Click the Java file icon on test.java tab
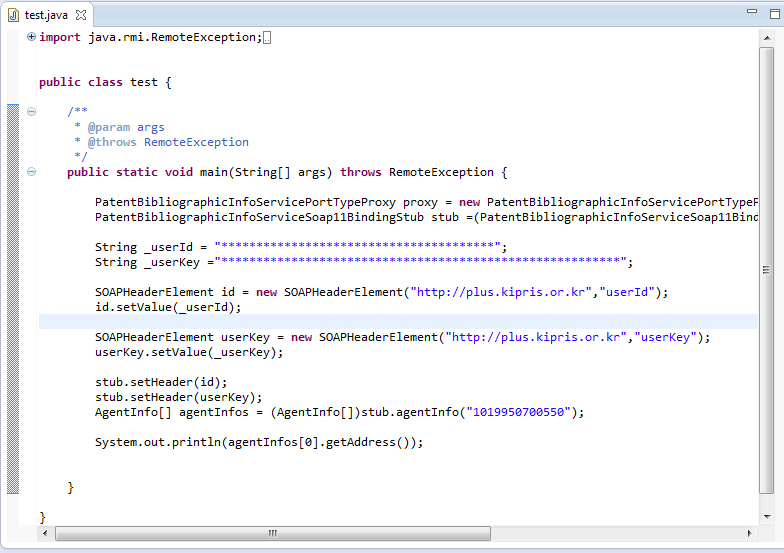 (14, 16)
